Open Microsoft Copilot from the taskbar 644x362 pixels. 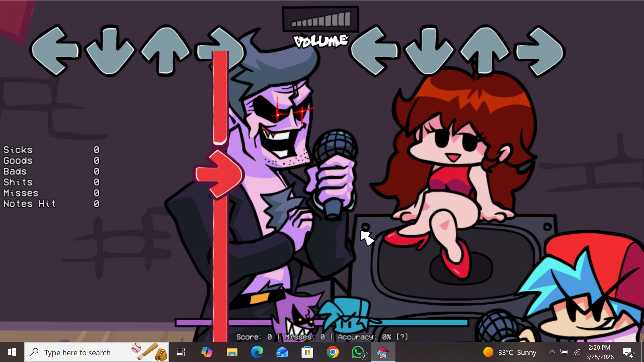tap(207, 352)
